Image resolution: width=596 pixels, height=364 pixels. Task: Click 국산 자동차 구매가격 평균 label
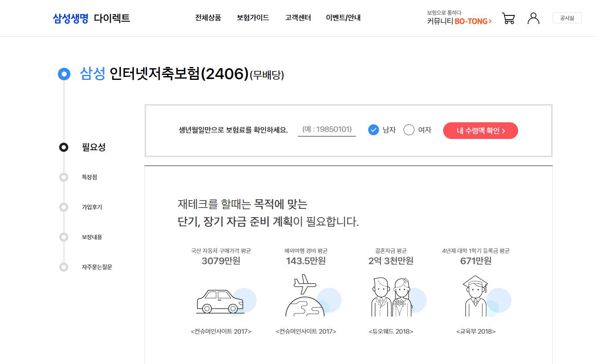point(221,251)
